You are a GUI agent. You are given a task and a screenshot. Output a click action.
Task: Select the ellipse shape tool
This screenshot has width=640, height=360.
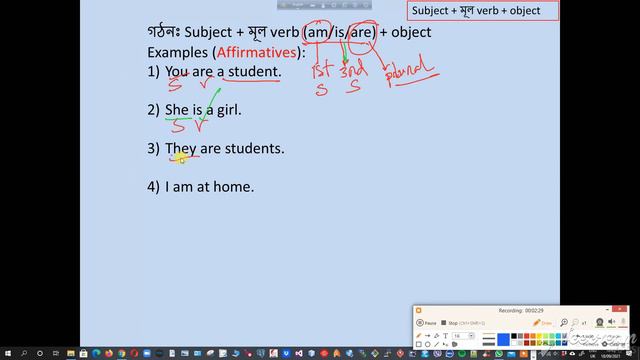point(427,344)
